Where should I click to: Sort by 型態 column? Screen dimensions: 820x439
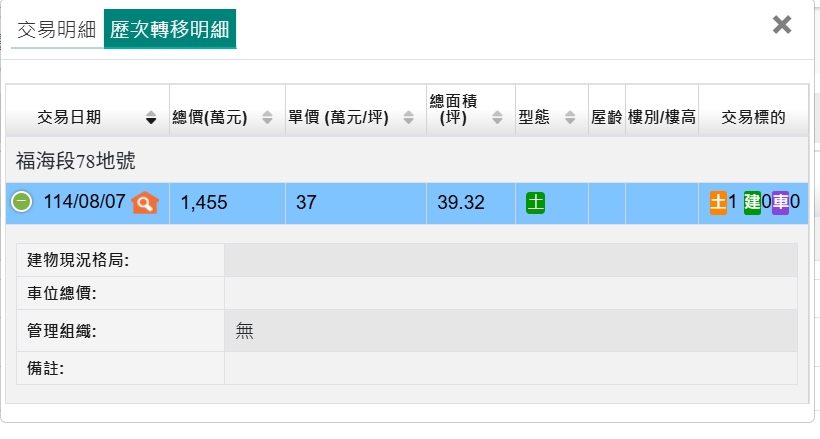(x=570, y=118)
